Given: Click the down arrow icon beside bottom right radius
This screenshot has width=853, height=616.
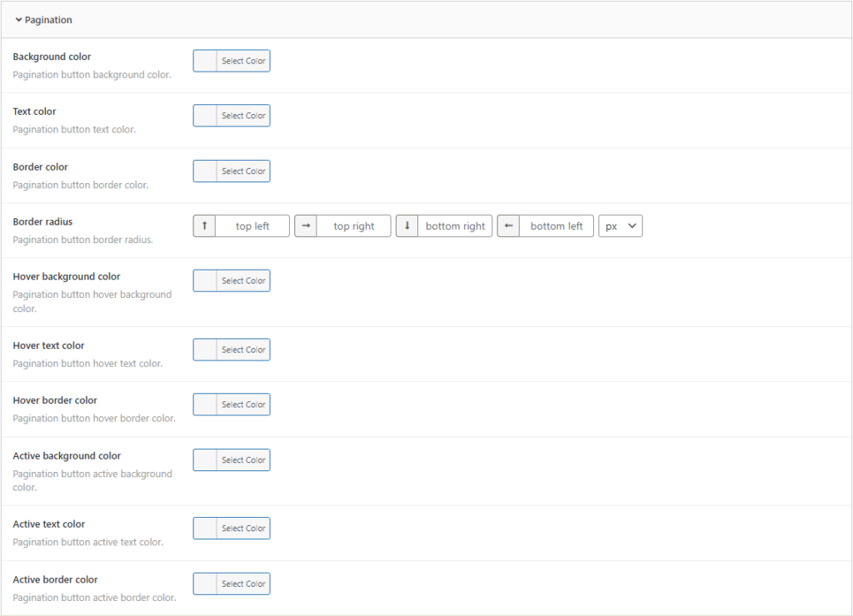Looking at the screenshot, I should [407, 226].
